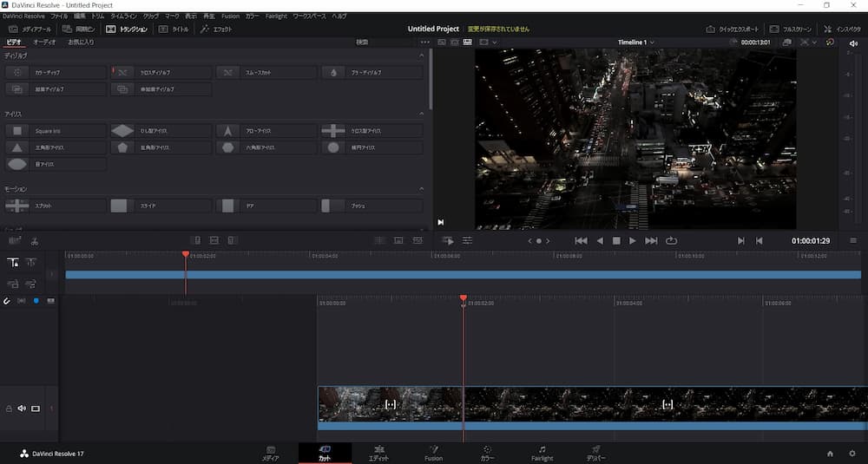Select the arrow iris transition
The width and height of the screenshot is (868, 464).
click(266, 131)
